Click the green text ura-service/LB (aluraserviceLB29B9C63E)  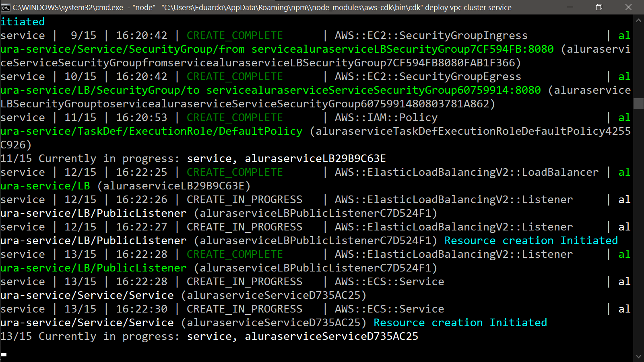[126, 186]
